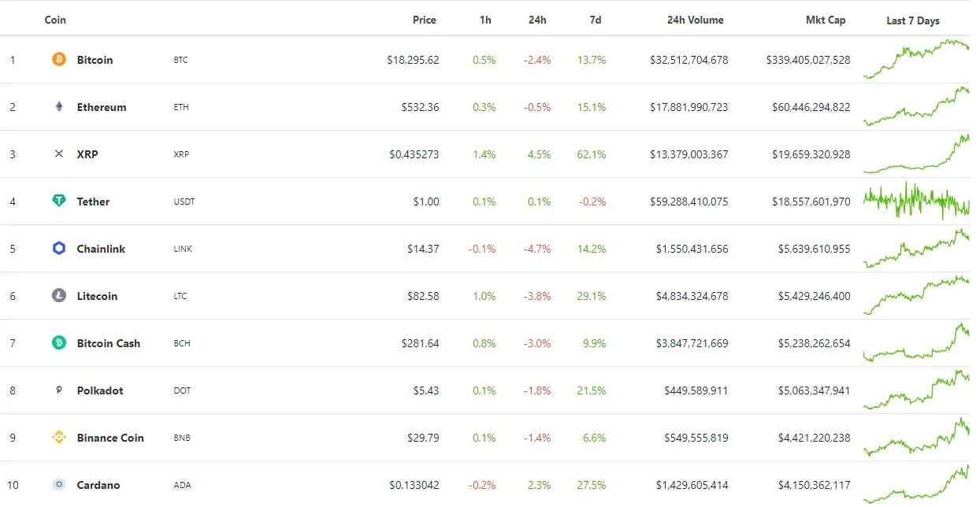Click the Ethereum diamond icon
Image resolution: width=980 pixels, height=507 pixels.
[59, 107]
